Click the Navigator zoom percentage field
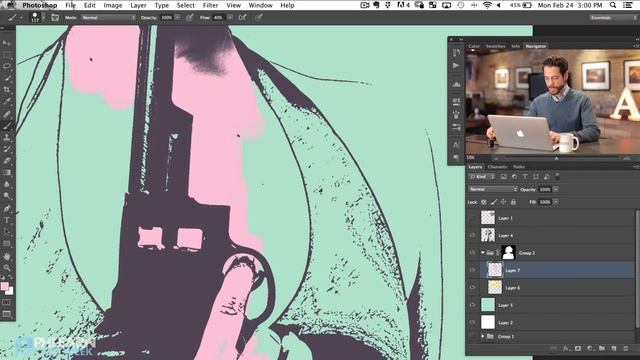 pyautogui.click(x=471, y=158)
